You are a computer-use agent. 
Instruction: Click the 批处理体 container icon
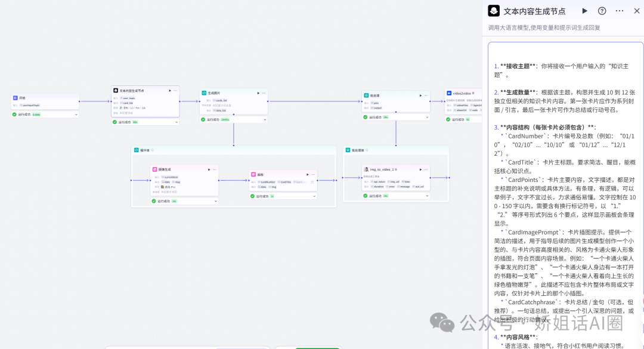[348, 150]
